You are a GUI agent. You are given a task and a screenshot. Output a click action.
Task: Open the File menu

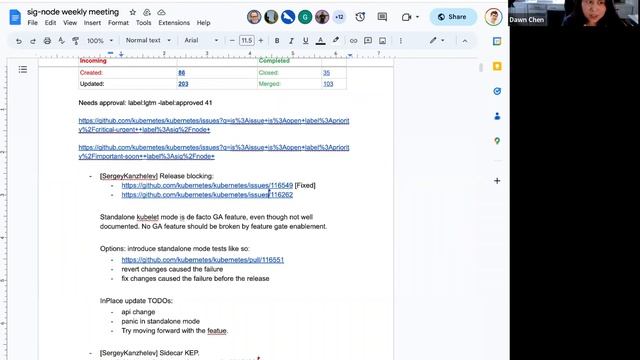pyautogui.click(x=33, y=23)
